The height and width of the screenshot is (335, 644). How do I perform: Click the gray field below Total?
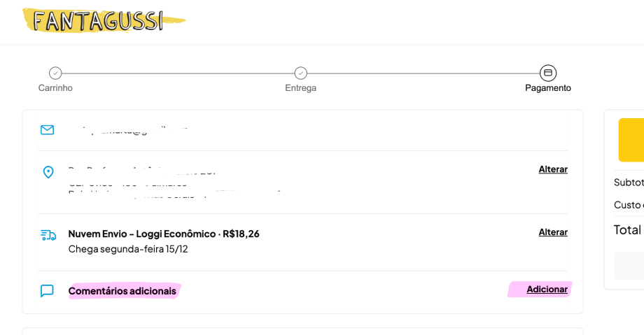(x=629, y=266)
